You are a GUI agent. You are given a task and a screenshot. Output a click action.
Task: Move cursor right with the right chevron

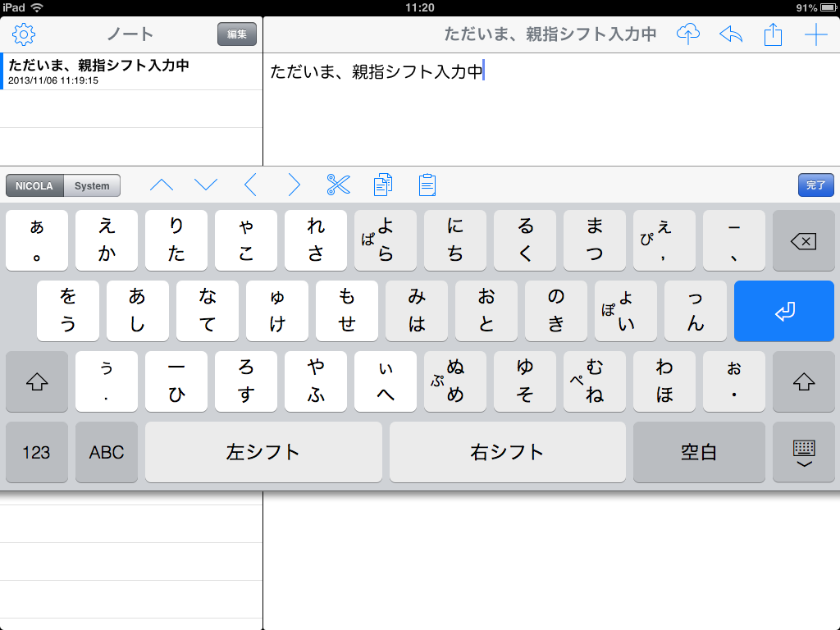pos(294,185)
